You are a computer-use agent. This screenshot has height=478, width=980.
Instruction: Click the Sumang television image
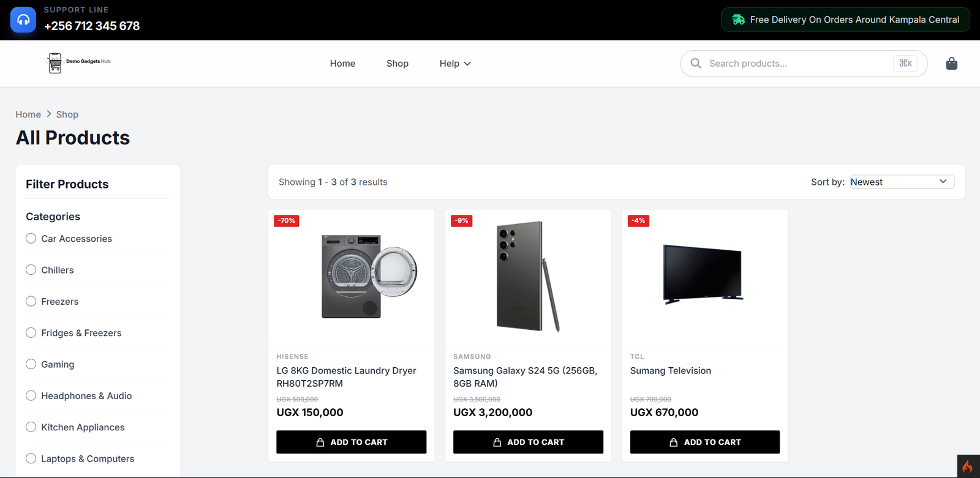click(703, 274)
